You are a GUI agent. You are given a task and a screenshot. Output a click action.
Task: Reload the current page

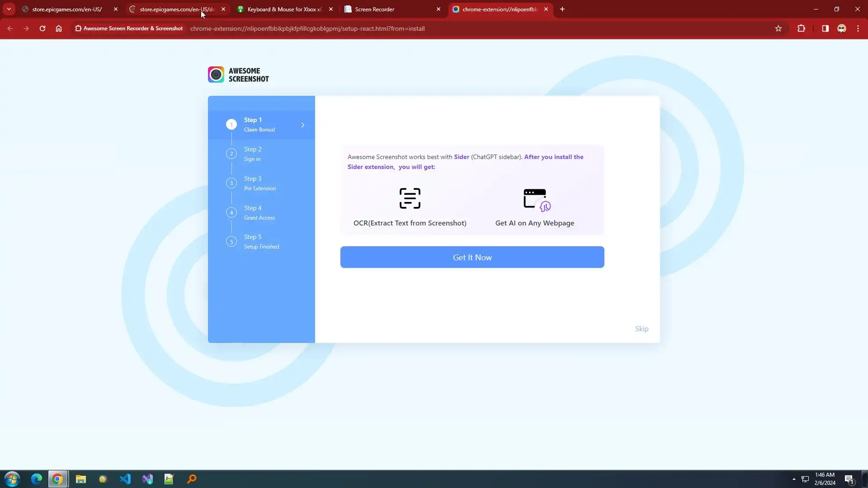tap(42, 28)
